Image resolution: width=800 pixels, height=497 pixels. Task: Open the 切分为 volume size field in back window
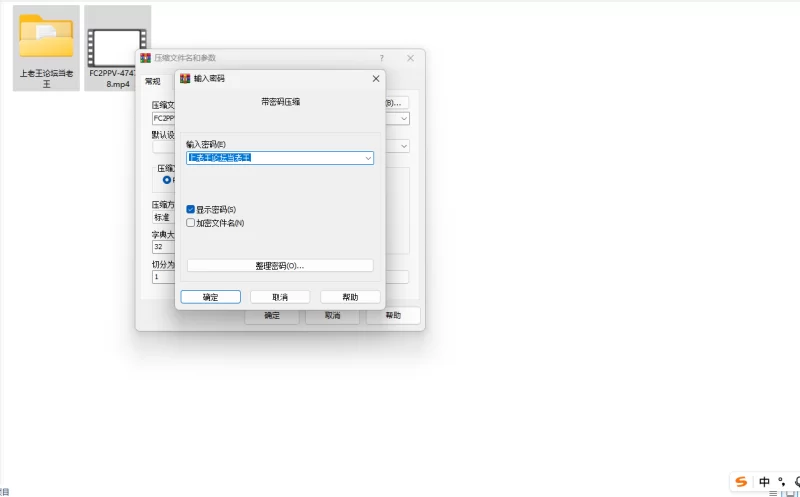[x=163, y=277]
